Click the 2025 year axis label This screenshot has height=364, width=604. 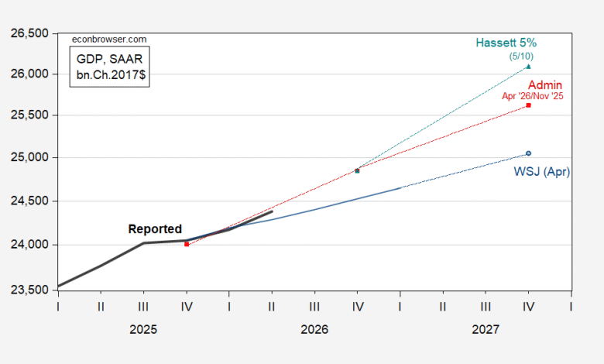pyautogui.click(x=143, y=329)
